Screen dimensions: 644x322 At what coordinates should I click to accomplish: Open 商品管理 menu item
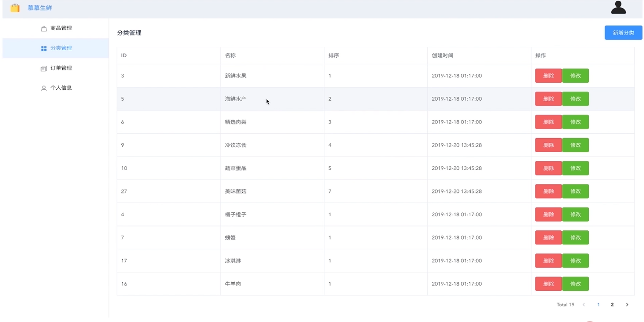56,28
